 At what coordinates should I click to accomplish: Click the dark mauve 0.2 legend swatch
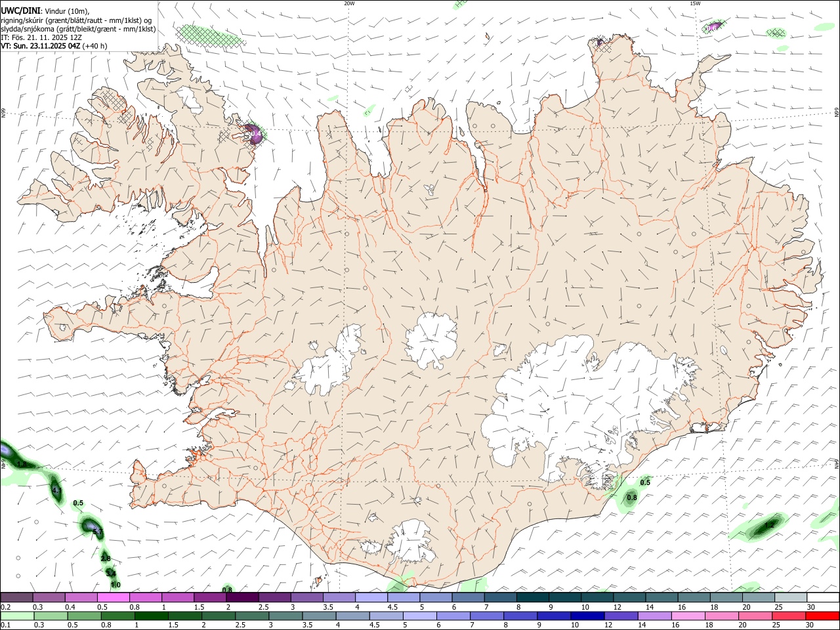[16, 598]
